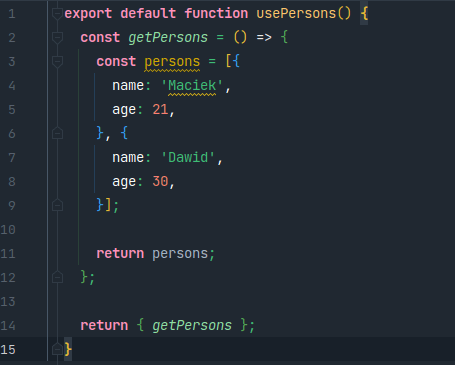Screen dimensions: 455x365
Task: Place cursor on 'Dawid' string literal
Action: (x=188, y=157)
